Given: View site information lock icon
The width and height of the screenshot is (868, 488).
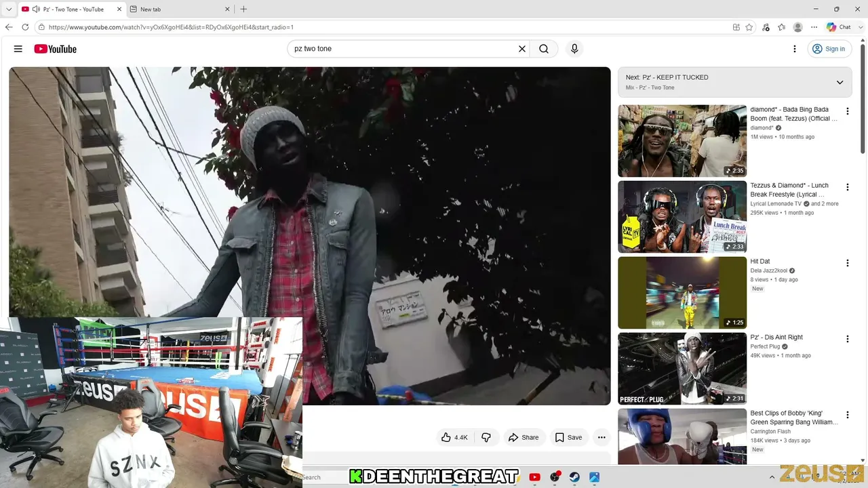Looking at the screenshot, I should 41,27.
